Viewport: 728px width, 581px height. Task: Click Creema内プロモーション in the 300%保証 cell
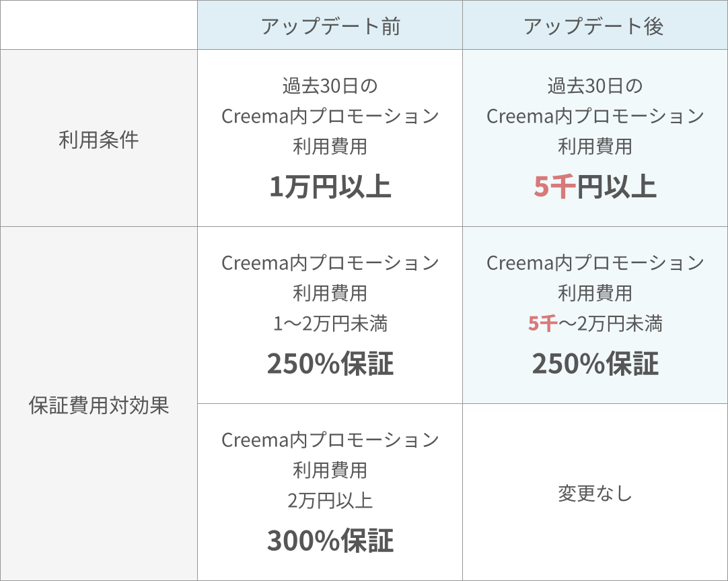[330, 440]
